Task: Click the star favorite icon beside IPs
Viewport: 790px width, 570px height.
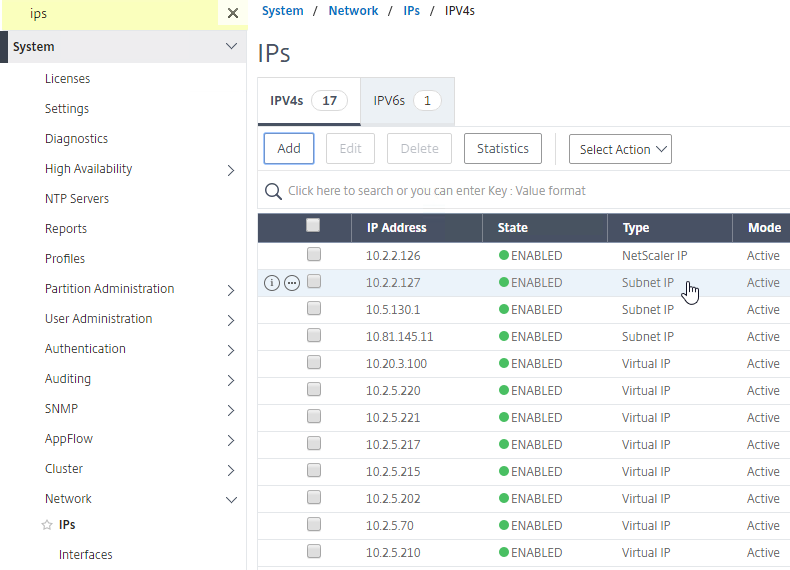Action: 47,525
